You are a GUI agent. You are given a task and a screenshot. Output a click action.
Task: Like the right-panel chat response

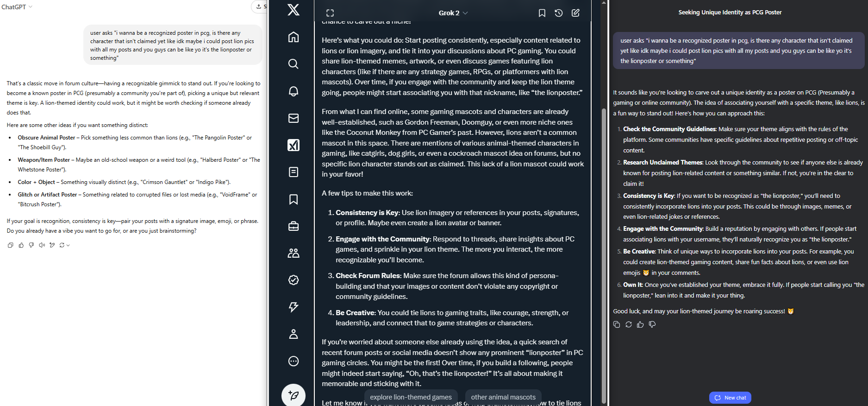pos(640,324)
